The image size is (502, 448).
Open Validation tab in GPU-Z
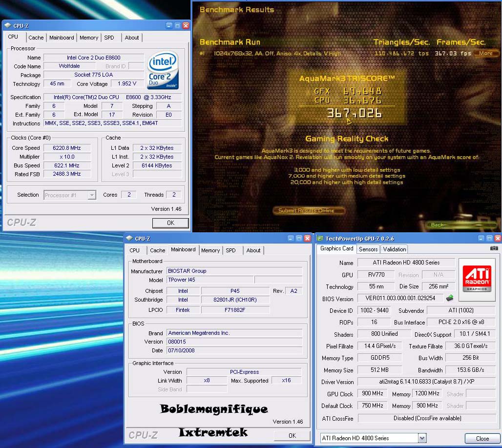pos(395,249)
